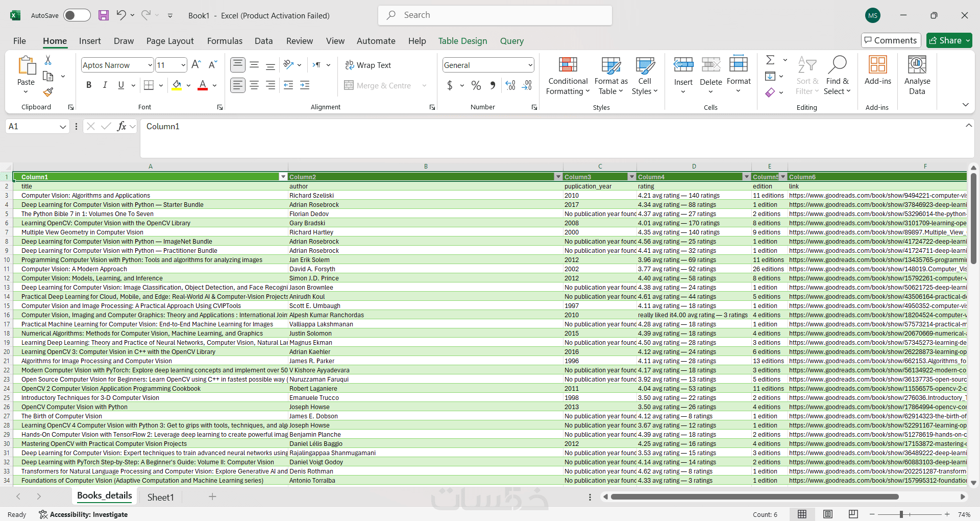This screenshot has height=521, width=980.
Task: Open Cell Styles gallery
Action: [645, 76]
